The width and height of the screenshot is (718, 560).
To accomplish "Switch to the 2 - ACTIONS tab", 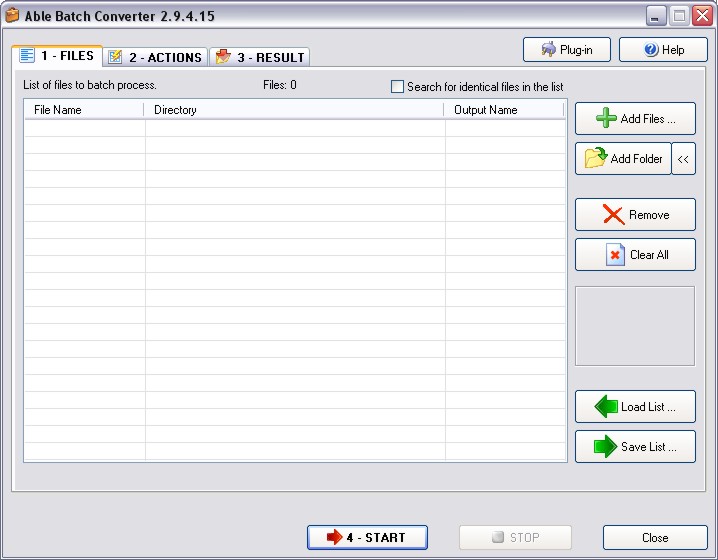I will [156, 57].
